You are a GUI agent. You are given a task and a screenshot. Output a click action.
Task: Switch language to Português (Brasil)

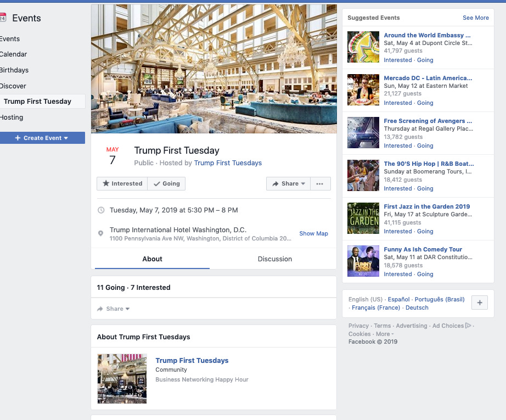[440, 299]
